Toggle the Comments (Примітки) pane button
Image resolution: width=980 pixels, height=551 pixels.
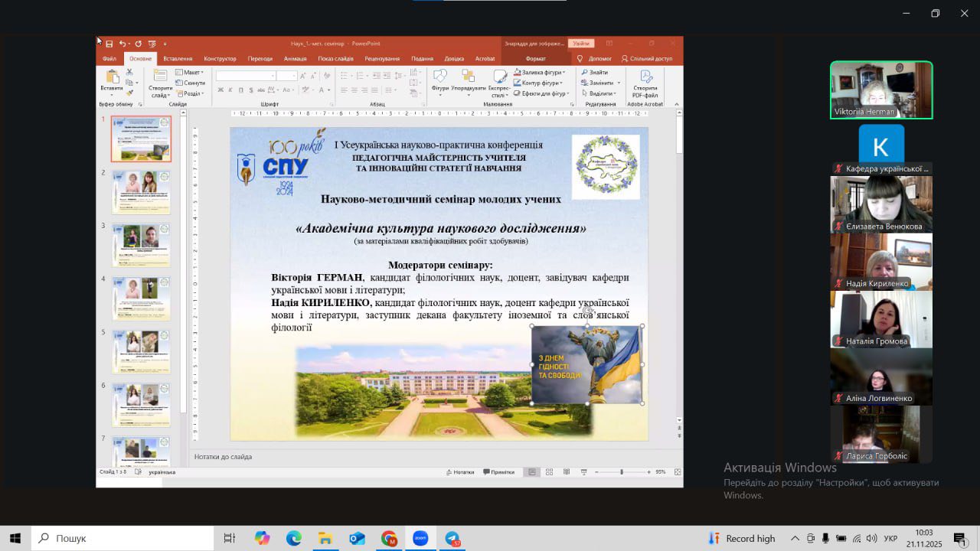498,472
